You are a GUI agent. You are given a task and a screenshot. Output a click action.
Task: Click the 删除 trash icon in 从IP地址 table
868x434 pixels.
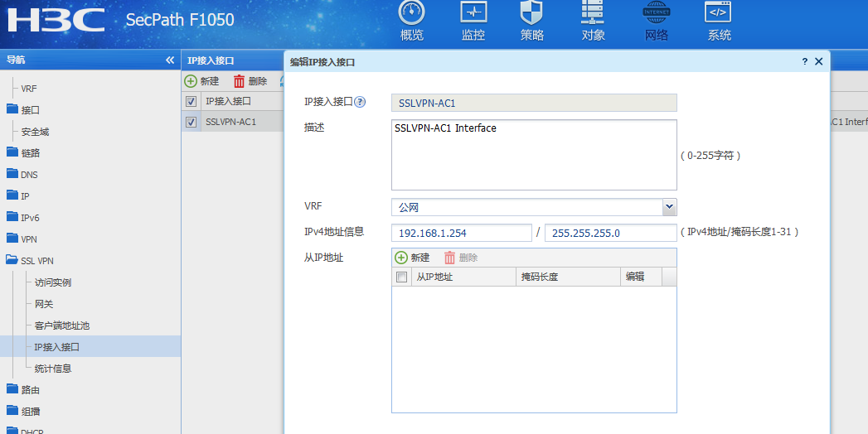click(x=449, y=258)
